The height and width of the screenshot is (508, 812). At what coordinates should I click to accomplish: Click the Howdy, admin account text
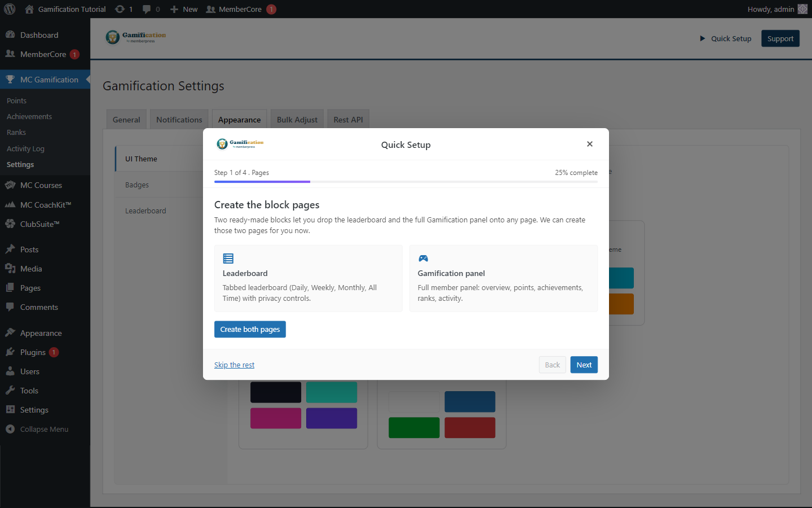tap(771, 9)
